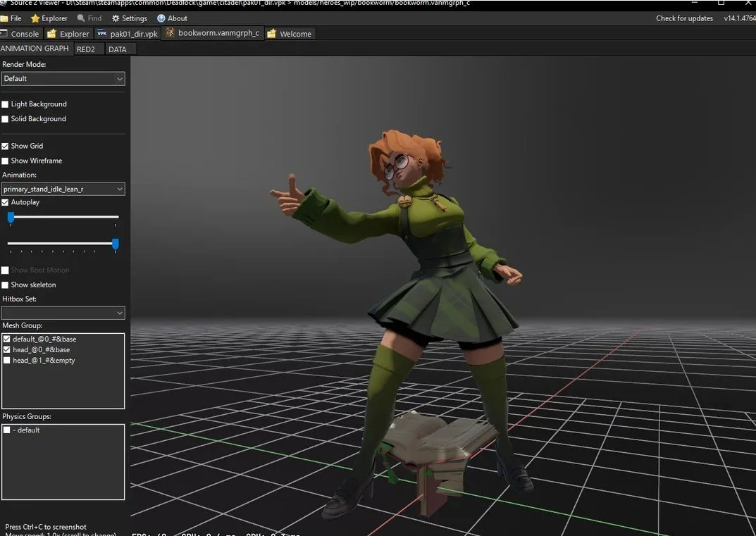Click the VPK icon on pak01_dir.vpk tab

click(102, 33)
